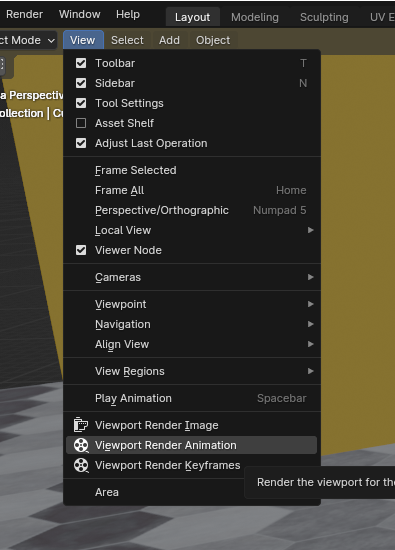Toggle the Tool Settings checkbox
Viewport: 395px width, 550px height.
click(81, 103)
